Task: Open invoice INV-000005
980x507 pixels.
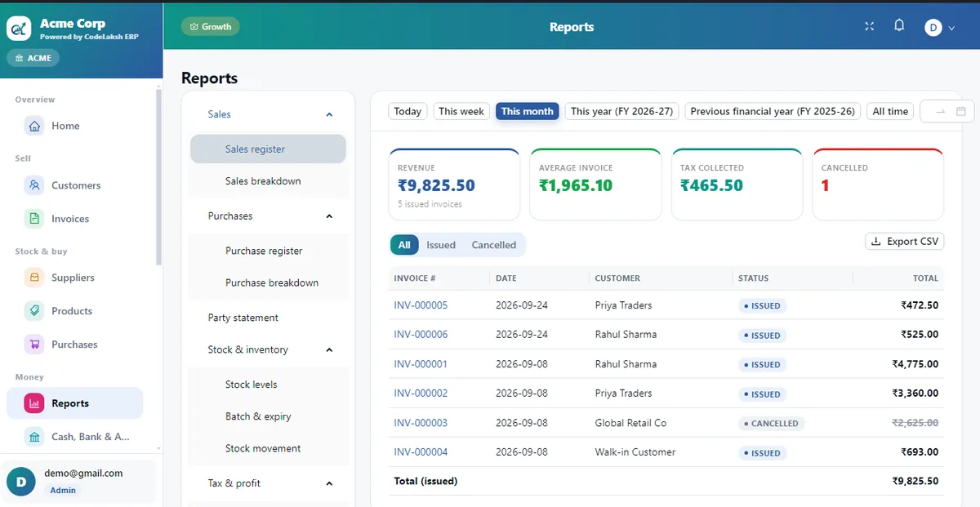Action: 421,305
